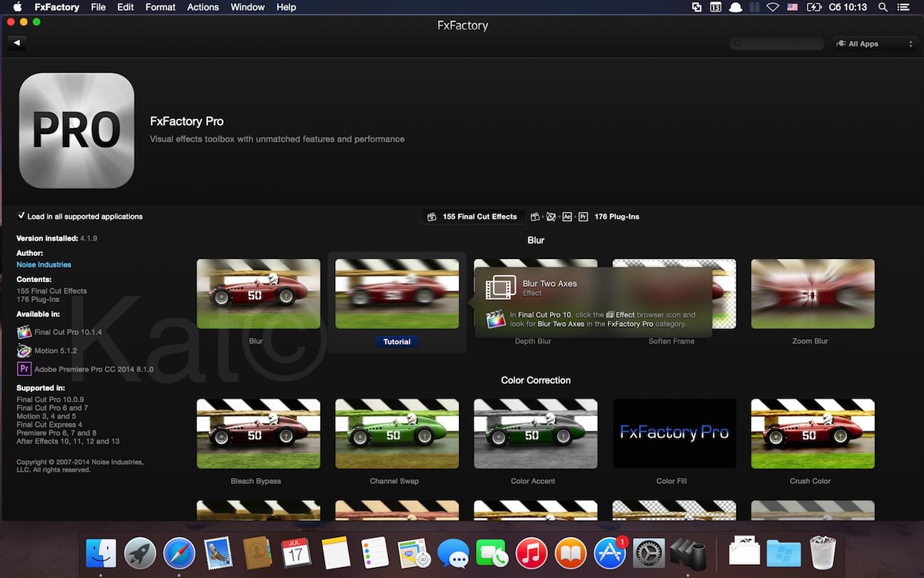The image size is (924, 578).
Task: Select the Channel Swap thumbnail
Action: pos(397,433)
